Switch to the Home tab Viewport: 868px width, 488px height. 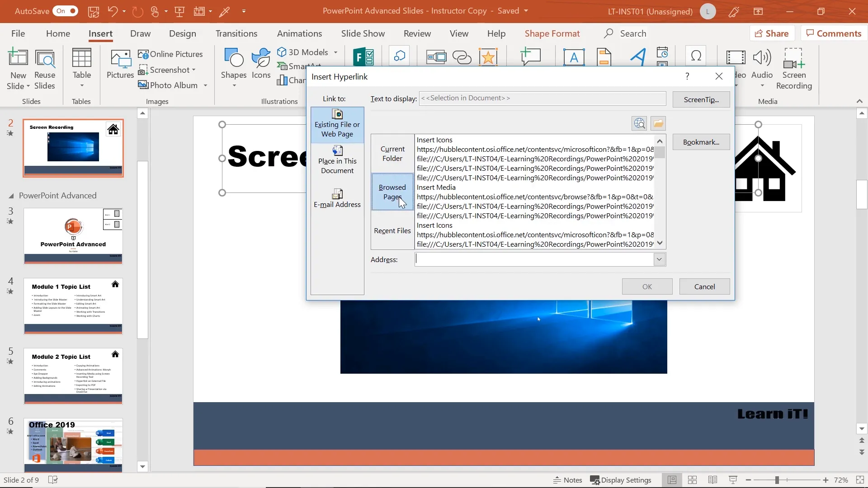pos(58,33)
